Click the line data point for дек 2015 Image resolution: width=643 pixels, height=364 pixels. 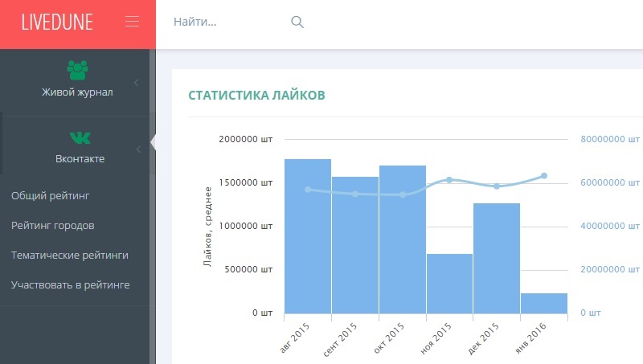tap(497, 186)
